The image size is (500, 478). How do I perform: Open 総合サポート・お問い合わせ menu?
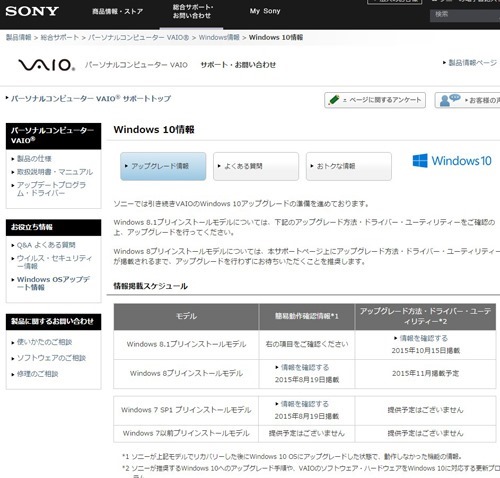[x=193, y=11]
